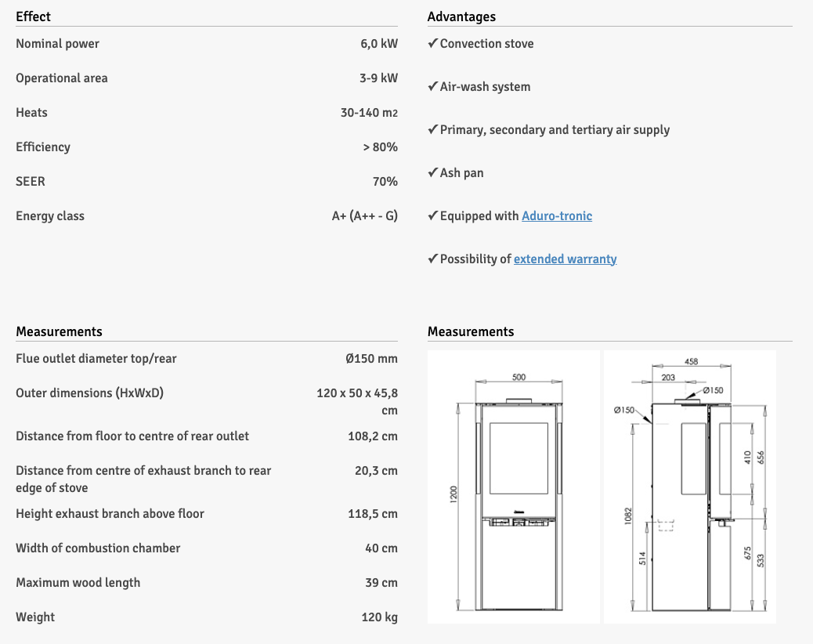Open the Aduro-tronic link
This screenshot has width=813, height=644.
557,215
